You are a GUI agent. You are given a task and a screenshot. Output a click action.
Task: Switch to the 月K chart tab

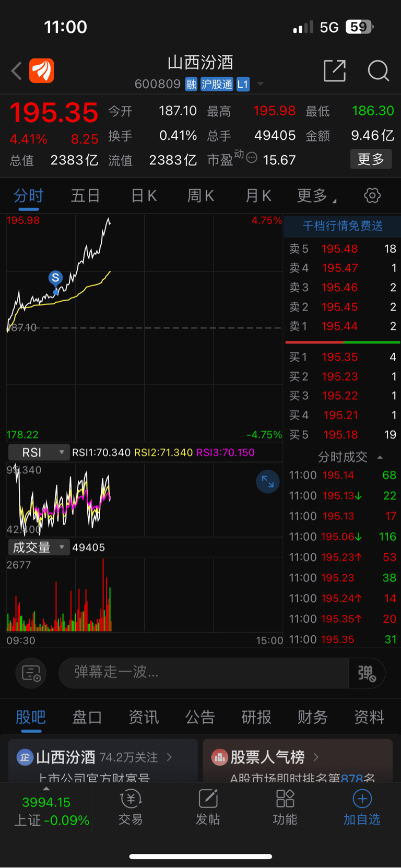[258, 196]
